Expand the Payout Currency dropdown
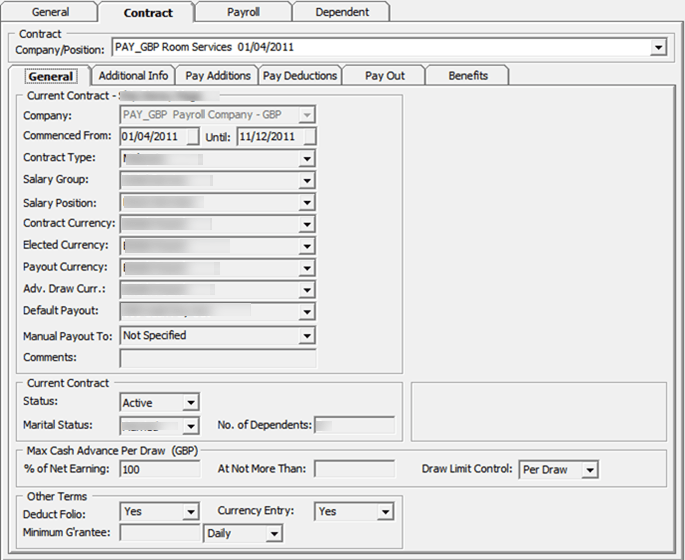Viewport: 685px width, 560px height. click(307, 268)
